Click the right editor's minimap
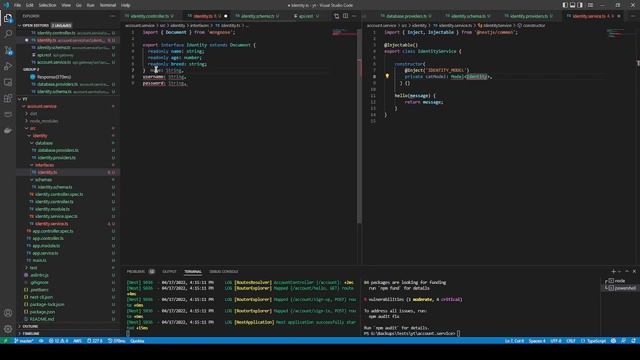Screen dimensions: 640x360 tap(617, 33)
